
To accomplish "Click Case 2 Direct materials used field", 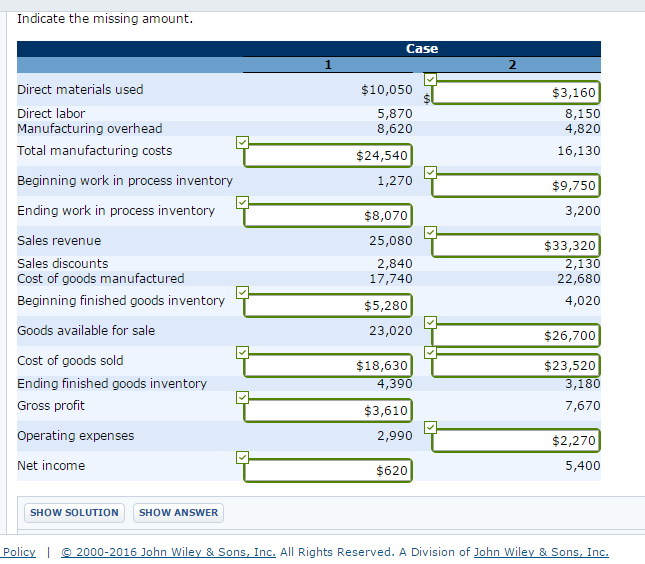I will coord(516,93).
